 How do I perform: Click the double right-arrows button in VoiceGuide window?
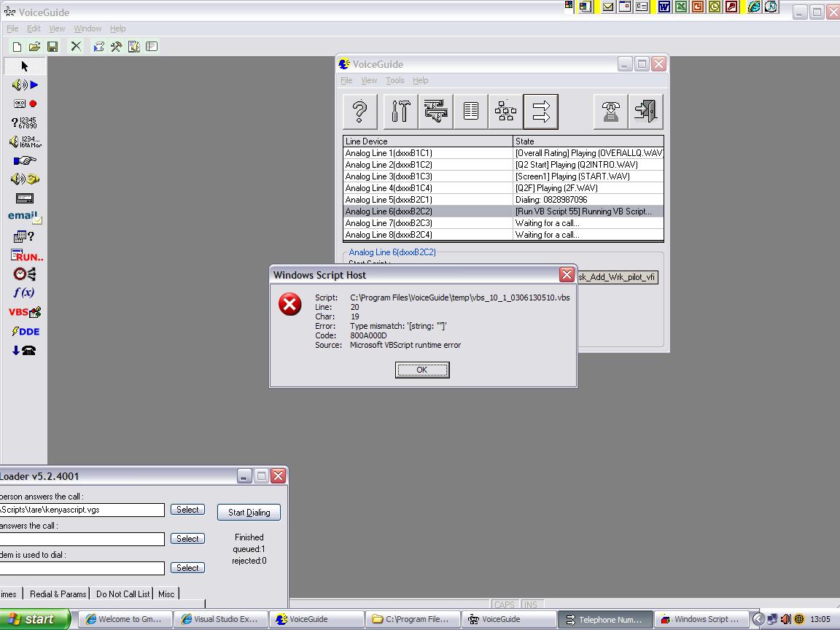(541, 112)
